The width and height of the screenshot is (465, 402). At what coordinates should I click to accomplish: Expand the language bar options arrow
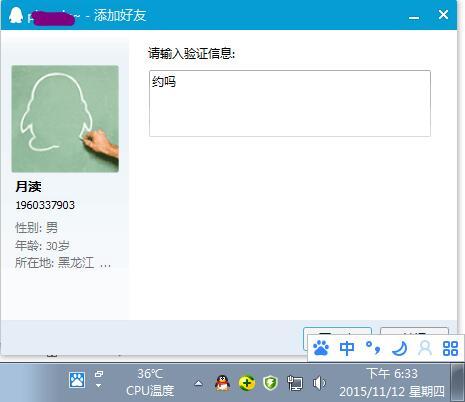click(99, 386)
